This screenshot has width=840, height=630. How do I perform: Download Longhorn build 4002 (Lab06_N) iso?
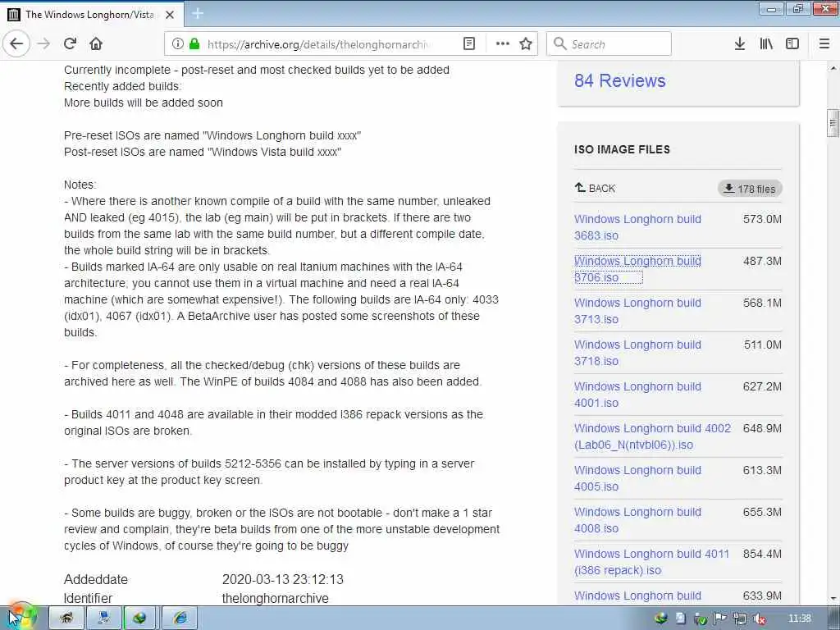[652, 436]
